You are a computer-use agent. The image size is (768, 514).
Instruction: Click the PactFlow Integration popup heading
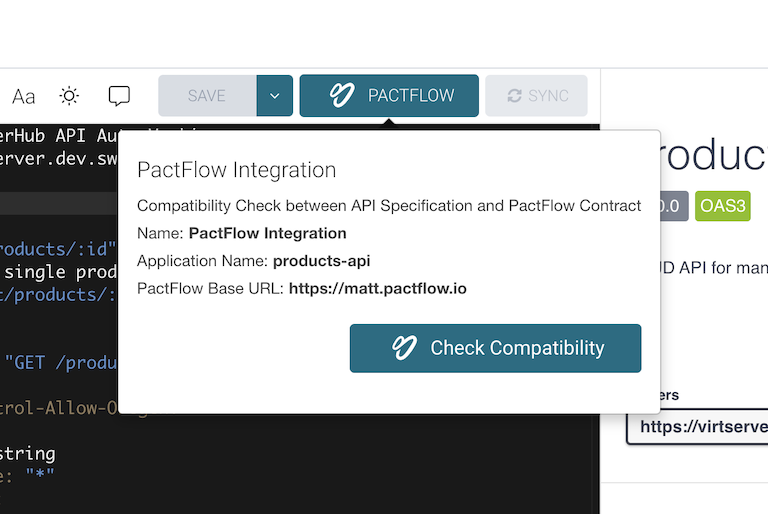tap(236, 170)
